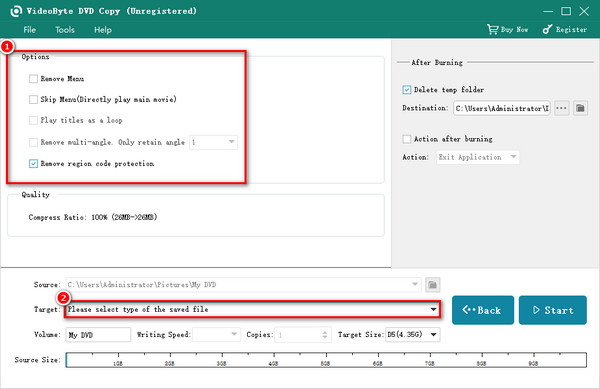Screen dimensions: 600x389
Task: Click the Back button
Action: pyautogui.click(x=483, y=310)
